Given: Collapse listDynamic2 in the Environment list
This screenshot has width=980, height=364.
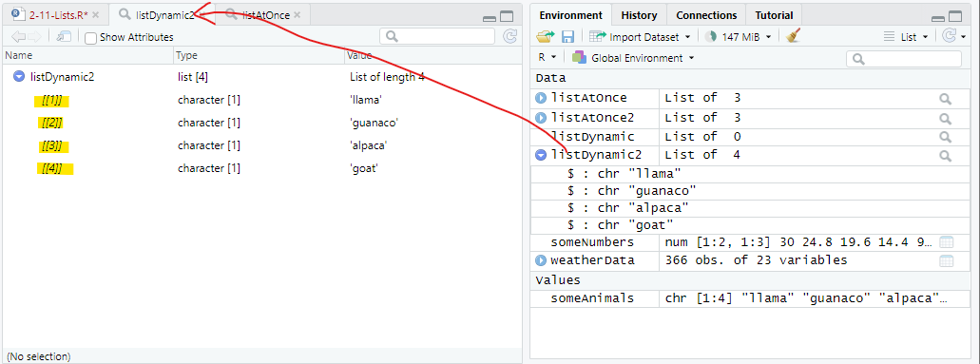Looking at the screenshot, I should click(x=541, y=155).
